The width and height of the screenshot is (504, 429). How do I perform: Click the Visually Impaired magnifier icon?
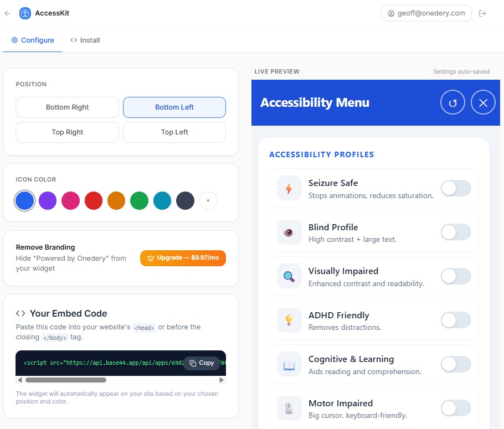289,276
